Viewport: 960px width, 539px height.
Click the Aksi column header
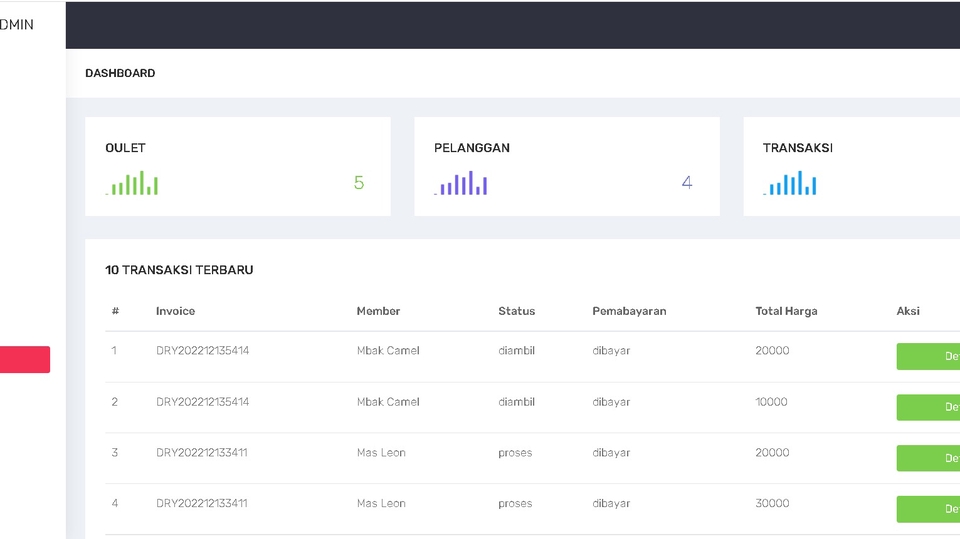[x=908, y=311]
